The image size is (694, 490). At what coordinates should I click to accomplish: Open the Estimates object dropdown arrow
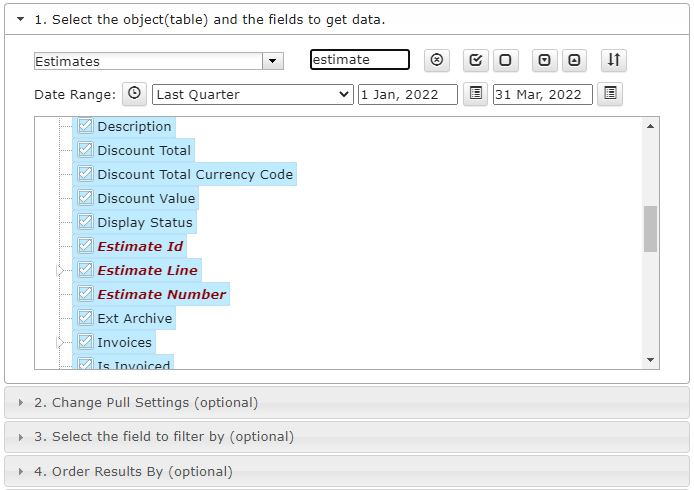tap(273, 61)
